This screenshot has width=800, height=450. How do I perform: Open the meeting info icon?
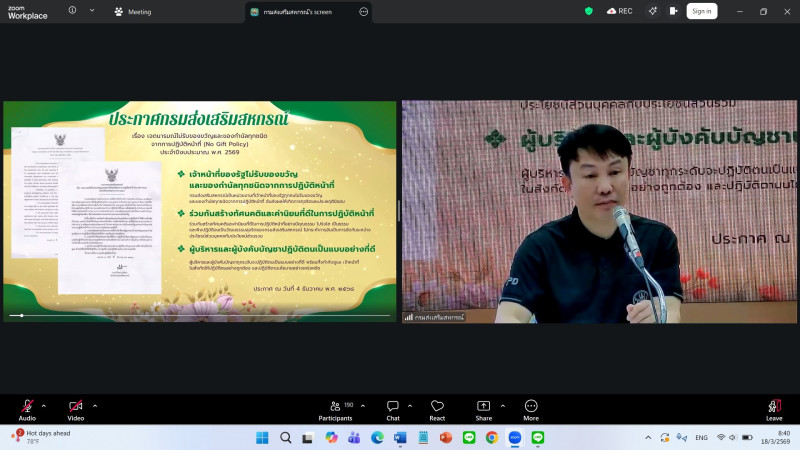tap(72, 11)
